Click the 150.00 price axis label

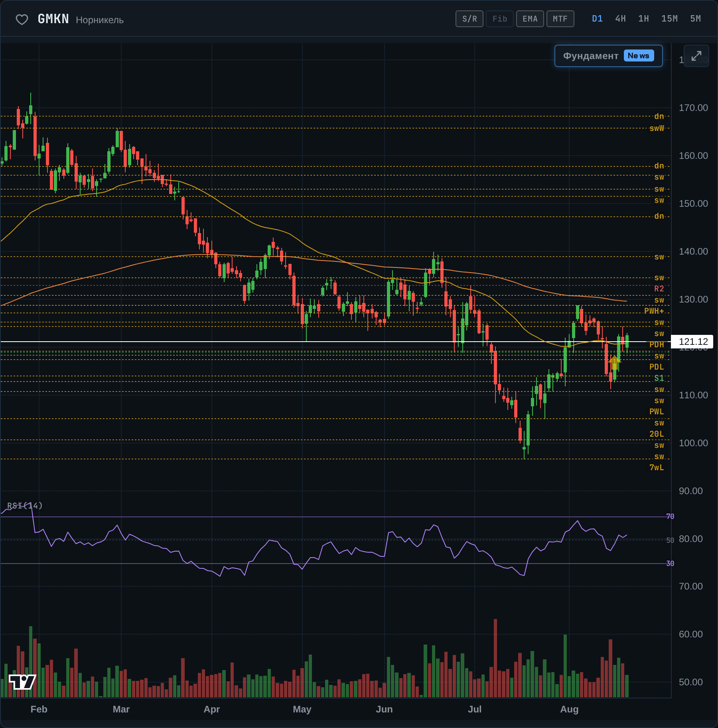[693, 204]
